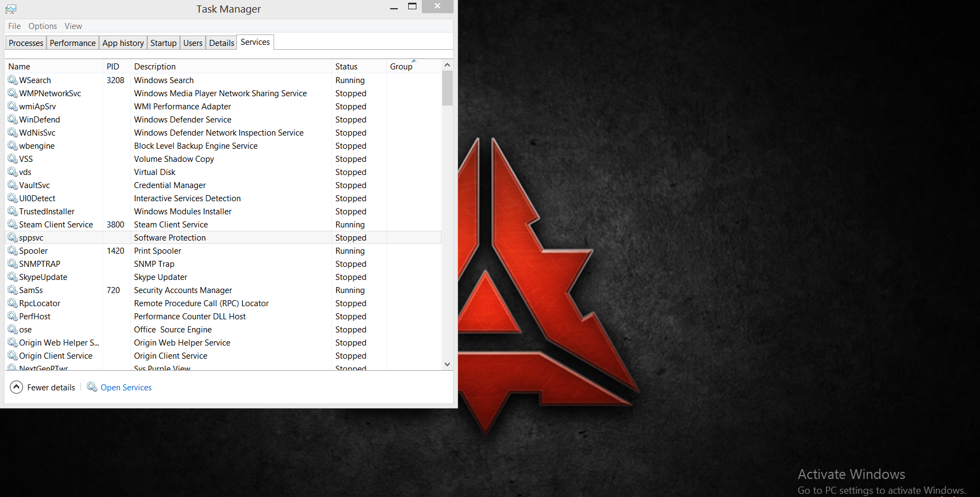Collapse view with Fewer details arrow

17,387
